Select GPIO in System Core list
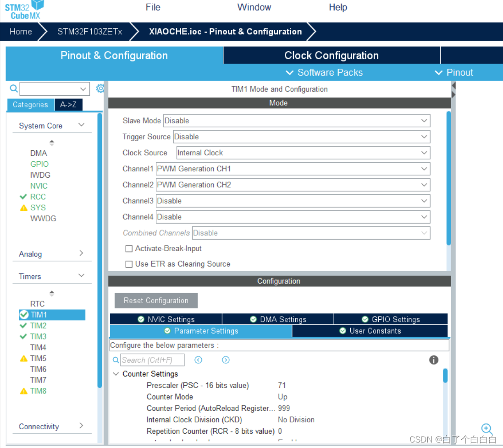The width and height of the screenshot is (503, 448). (x=39, y=164)
